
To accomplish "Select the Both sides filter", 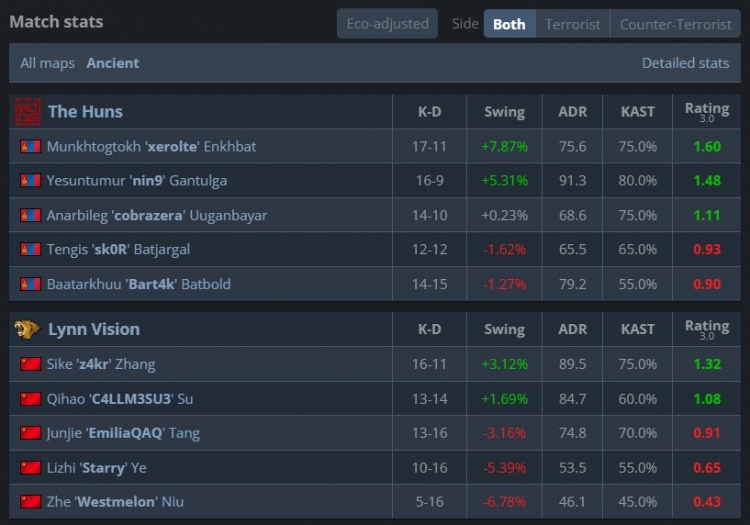I will click(509, 24).
